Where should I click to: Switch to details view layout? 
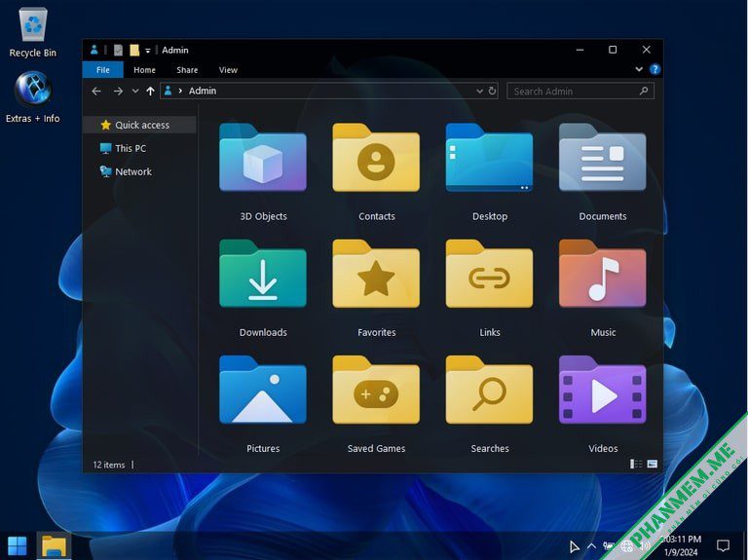click(636, 465)
